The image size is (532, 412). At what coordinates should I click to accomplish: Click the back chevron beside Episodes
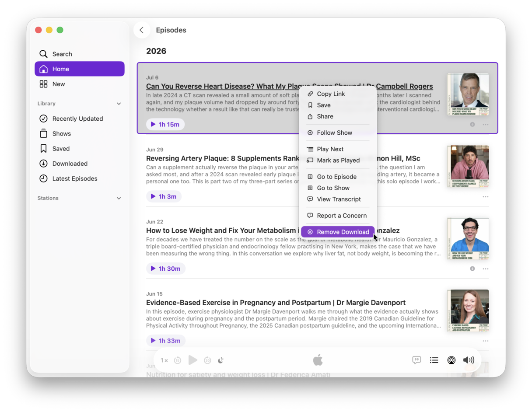pos(141,30)
